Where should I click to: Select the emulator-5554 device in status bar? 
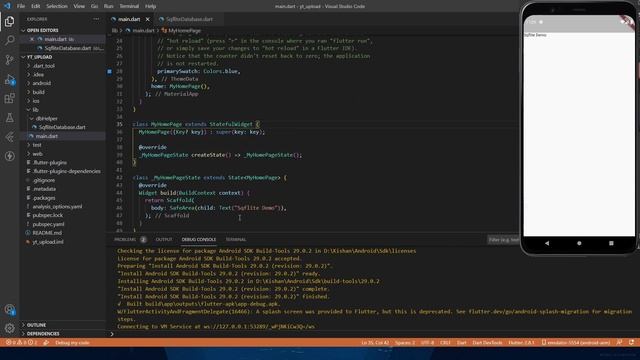tap(576, 342)
